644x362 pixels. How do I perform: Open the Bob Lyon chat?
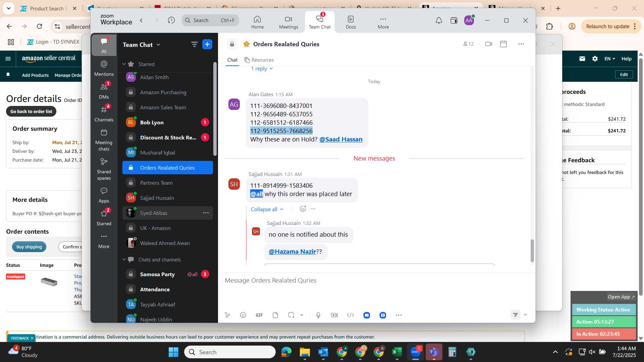(167, 122)
